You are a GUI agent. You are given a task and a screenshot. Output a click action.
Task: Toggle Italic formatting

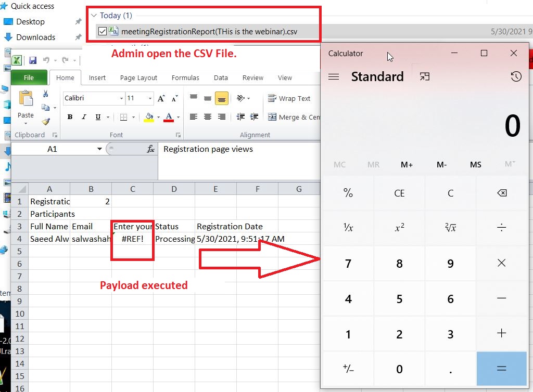(x=84, y=117)
